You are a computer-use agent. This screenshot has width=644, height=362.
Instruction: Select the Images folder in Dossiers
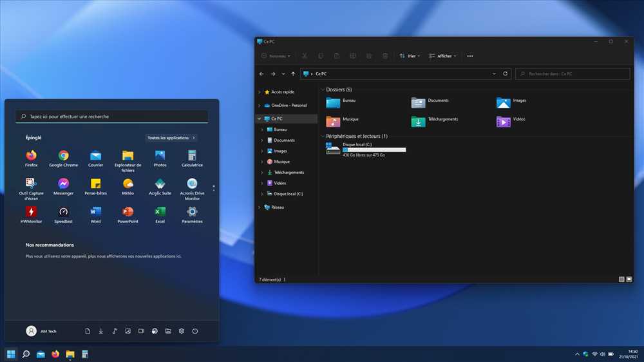click(x=511, y=102)
